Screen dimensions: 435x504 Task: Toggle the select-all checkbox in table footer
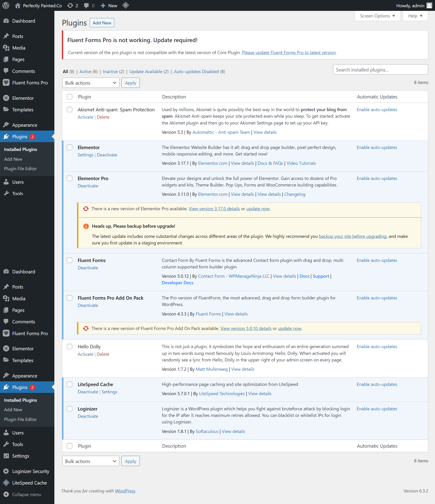point(70,446)
